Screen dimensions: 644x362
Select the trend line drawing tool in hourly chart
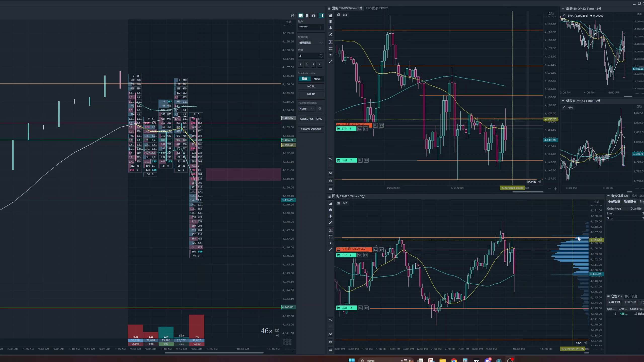coord(331,61)
